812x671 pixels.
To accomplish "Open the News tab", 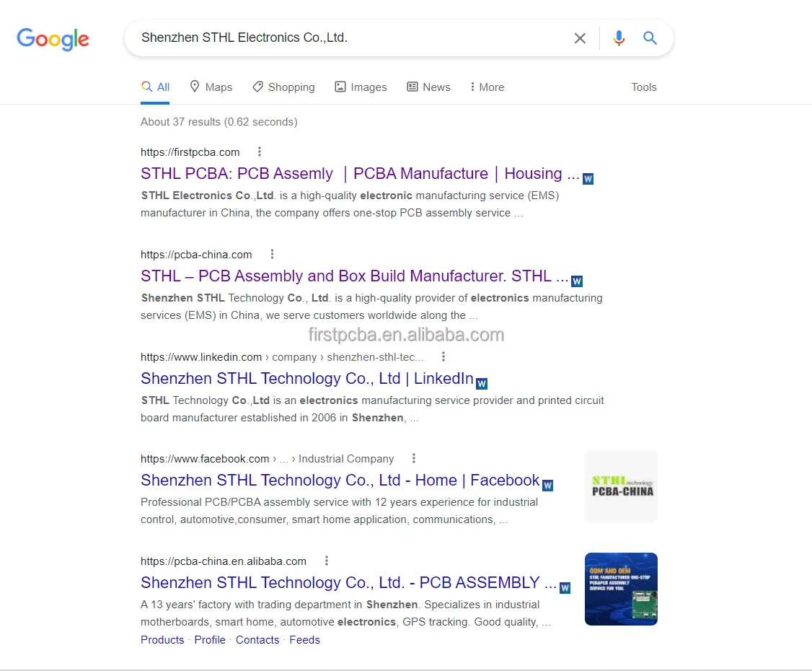I will click(429, 87).
